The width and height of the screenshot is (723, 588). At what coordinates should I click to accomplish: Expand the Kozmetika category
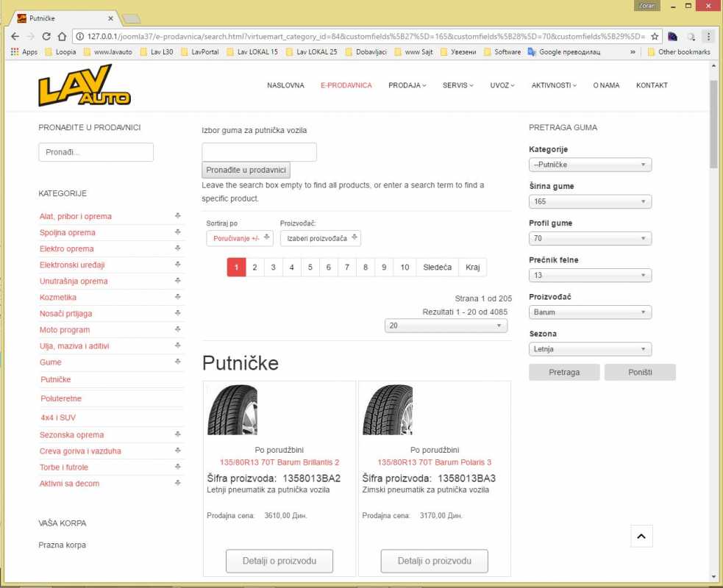click(177, 296)
